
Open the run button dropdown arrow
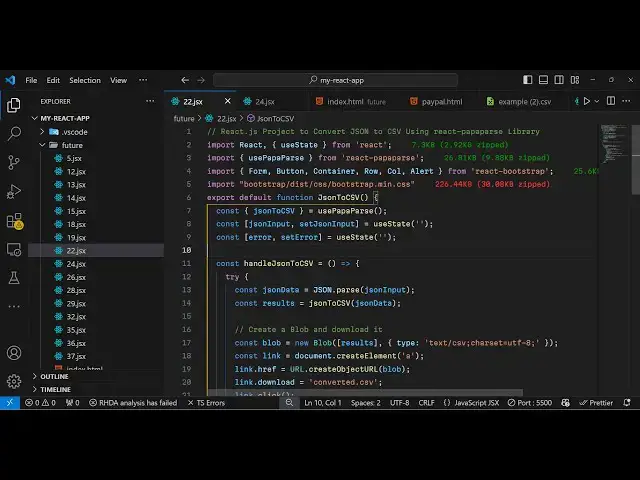pos(597,101)
